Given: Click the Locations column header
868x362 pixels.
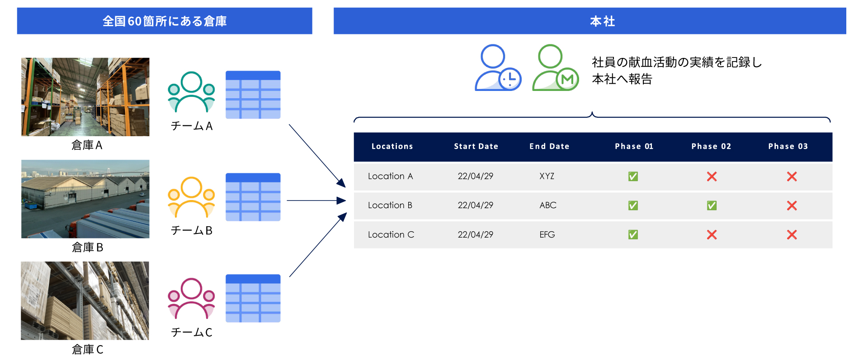Looking at the screenshot, I should [x=392, y=146].
